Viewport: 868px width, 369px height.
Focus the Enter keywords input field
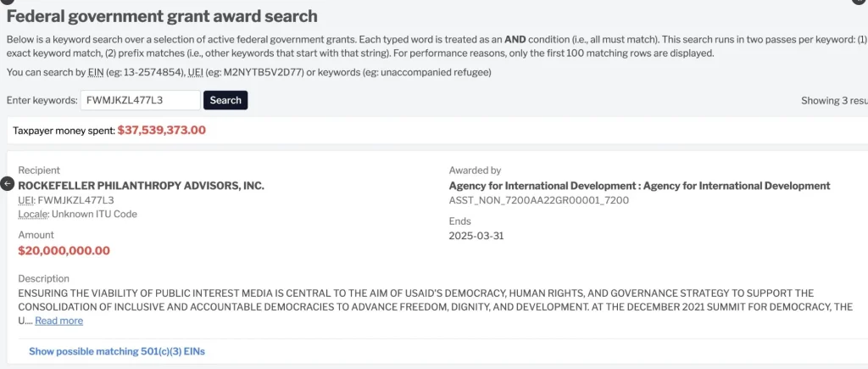[x=140, y=100]
